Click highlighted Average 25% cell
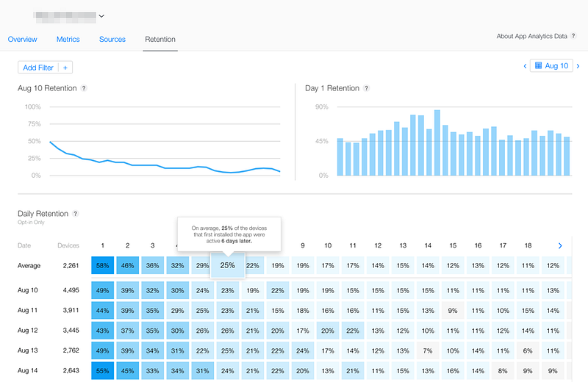The image size is (588, 382). [x=228, y=265]
